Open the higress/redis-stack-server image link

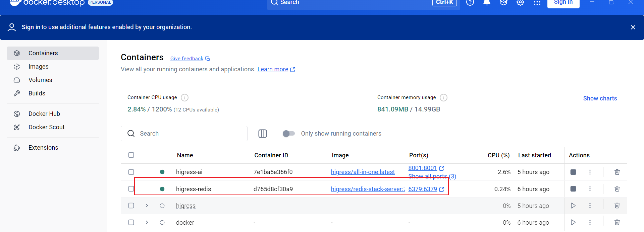point(368,189)
